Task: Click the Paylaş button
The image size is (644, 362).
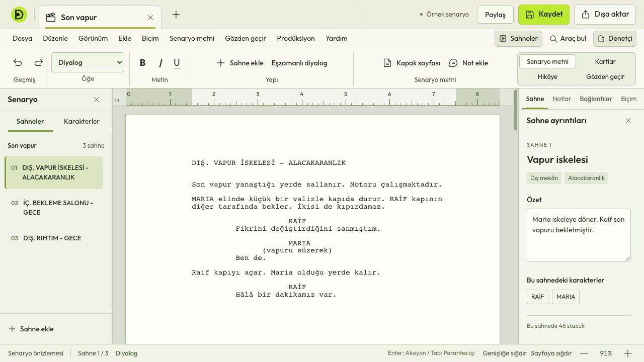Action: click(495, 15)
